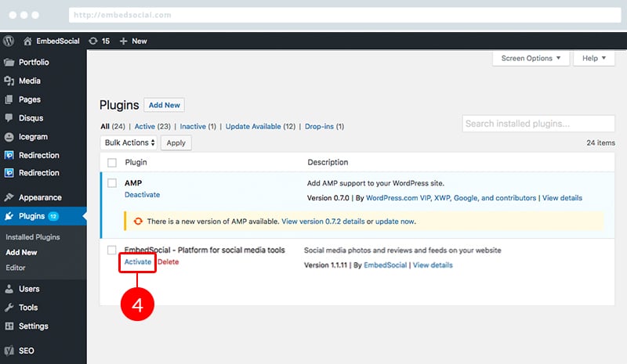
Task: Click the first Redirection icon
Action: coord(9,155)
